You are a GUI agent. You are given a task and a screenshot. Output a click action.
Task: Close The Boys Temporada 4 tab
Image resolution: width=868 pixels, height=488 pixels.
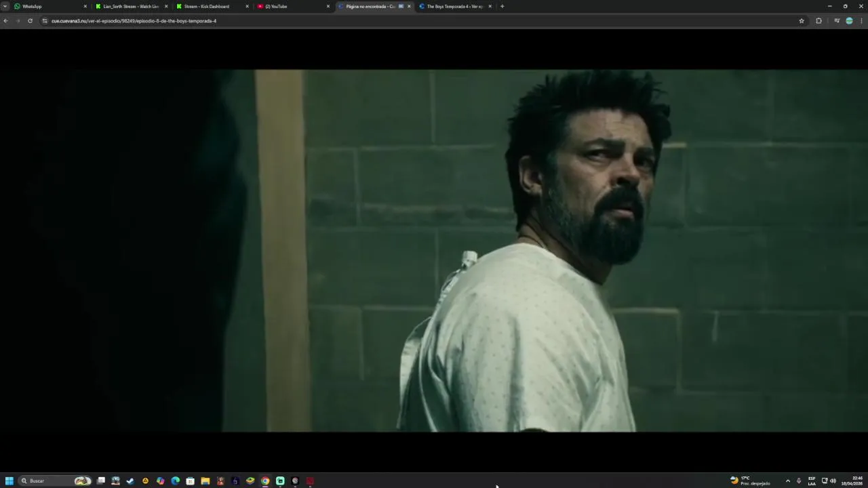pyautogui.click(x=490, y=6)
